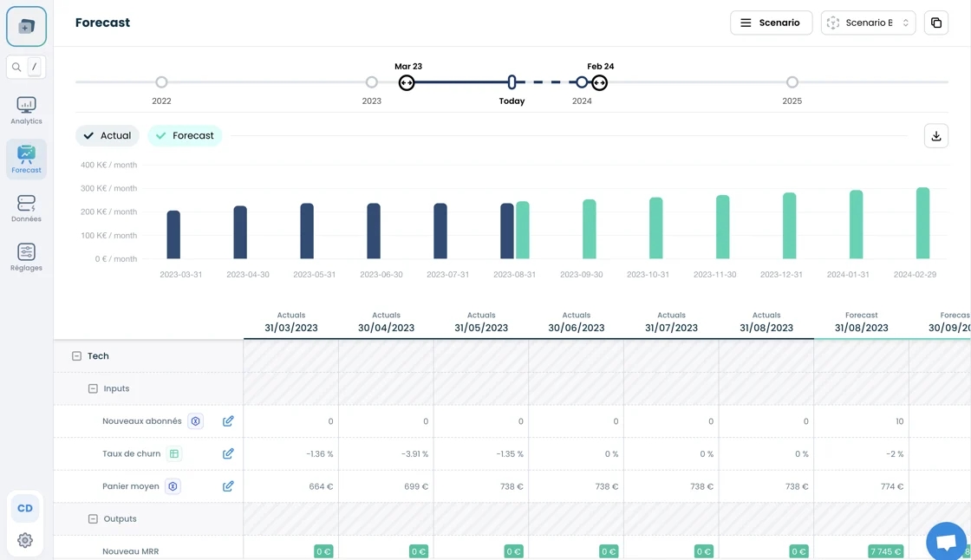
Task: Click the duplicate scenario icon
Action: coord(936,23)
